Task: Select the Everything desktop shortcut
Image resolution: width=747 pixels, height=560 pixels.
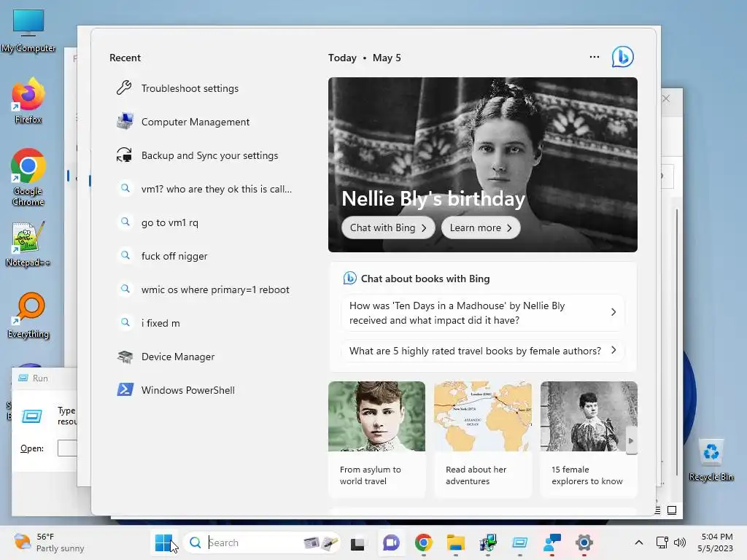Action: click(28, 315)
